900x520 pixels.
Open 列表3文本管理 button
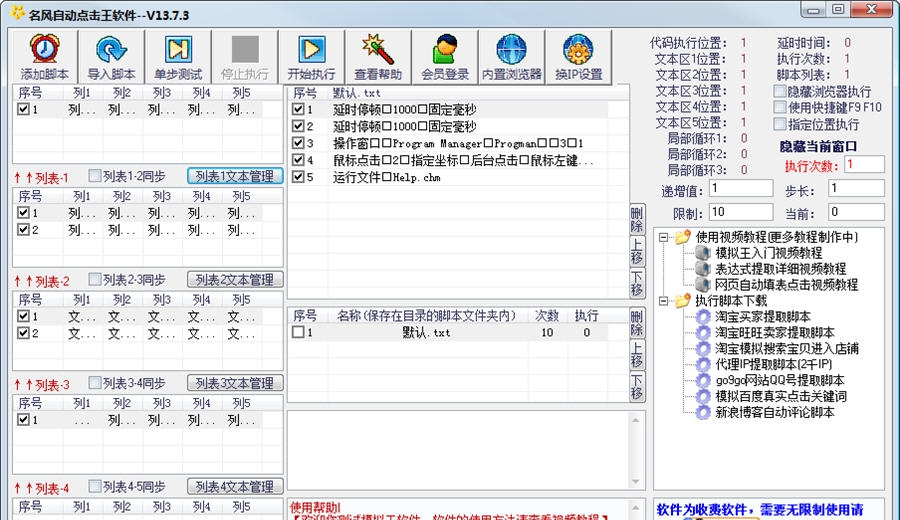point(235,383)
